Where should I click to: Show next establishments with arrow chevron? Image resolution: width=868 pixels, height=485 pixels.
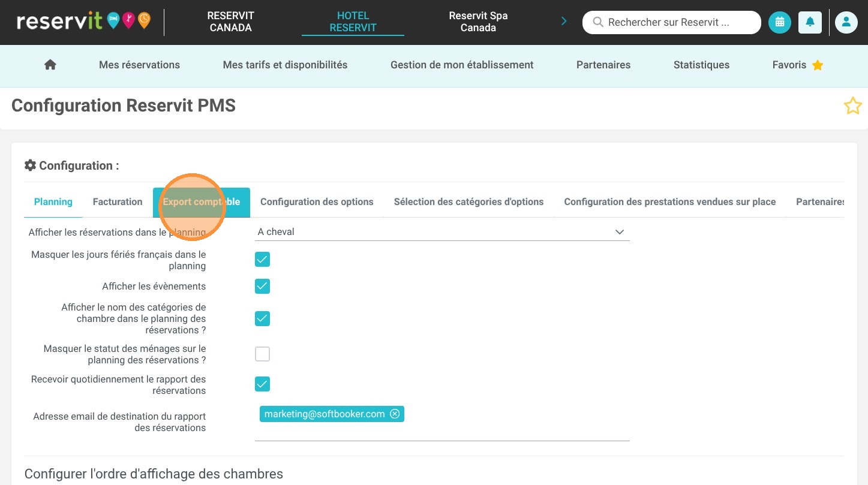(x=563, y=22)
